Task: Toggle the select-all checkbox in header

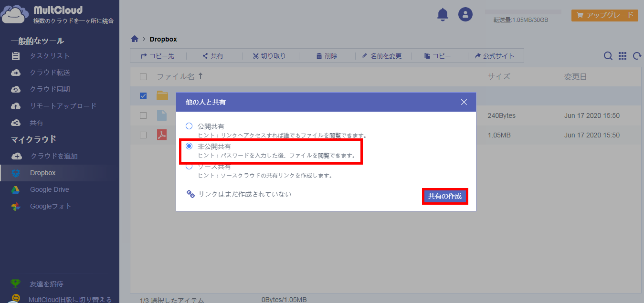Action: tap(143, 76)
